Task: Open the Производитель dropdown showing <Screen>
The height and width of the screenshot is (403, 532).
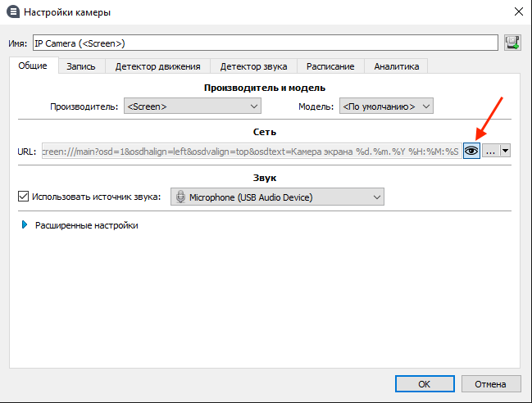Action: point(192,106)
